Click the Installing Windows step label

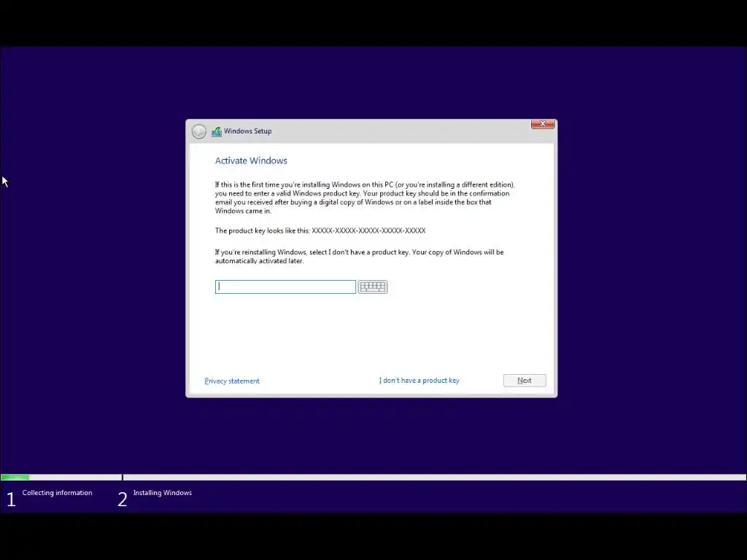pos(163,493)
